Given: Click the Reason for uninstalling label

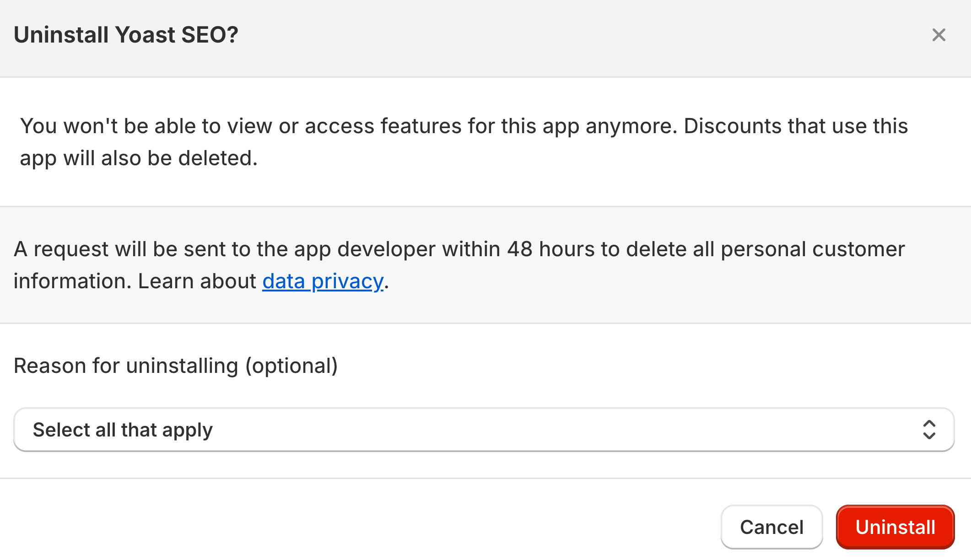Looking at the screenshot, I should 176,366.
